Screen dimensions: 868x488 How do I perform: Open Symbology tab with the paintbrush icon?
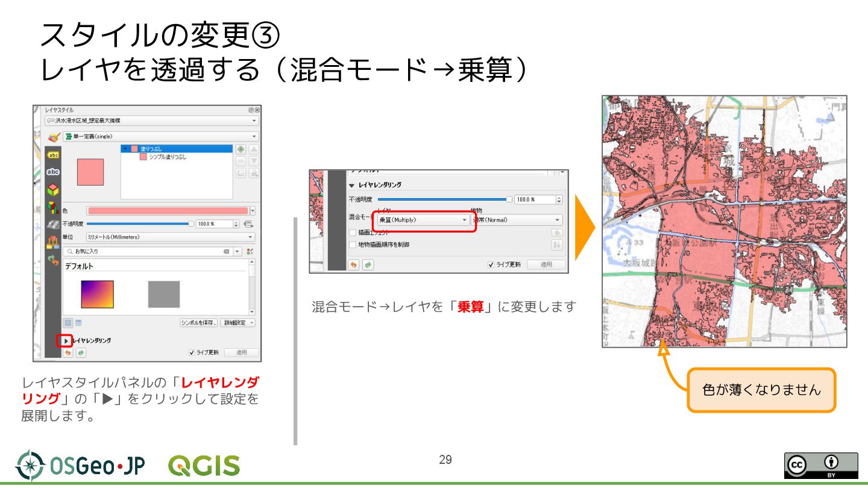pos(54,137)
